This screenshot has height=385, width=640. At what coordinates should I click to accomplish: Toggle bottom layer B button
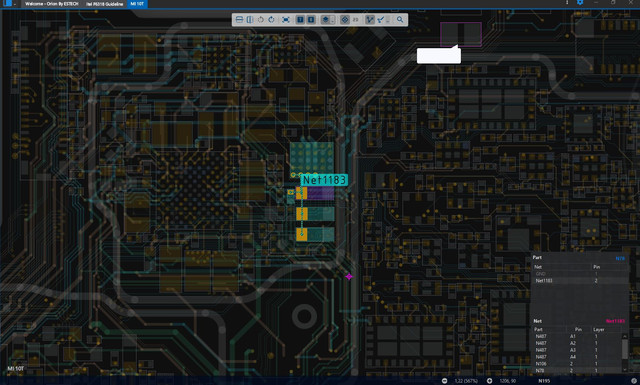point(311,20)
